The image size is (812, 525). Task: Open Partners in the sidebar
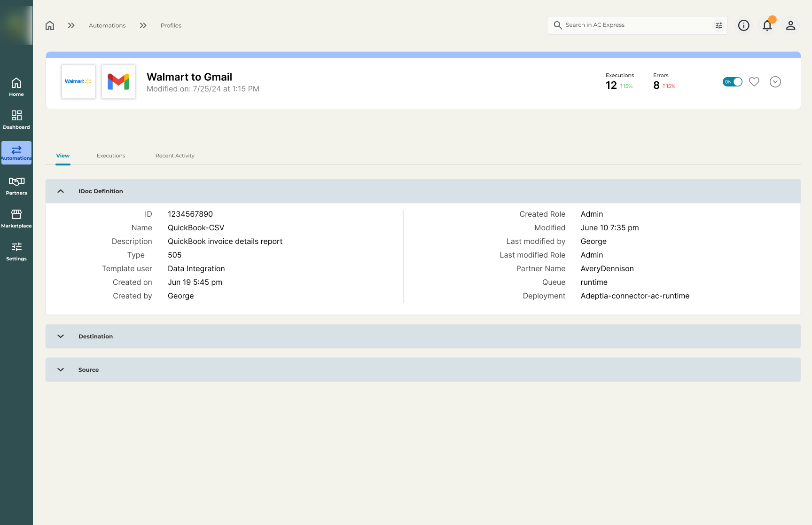point(16,185)
